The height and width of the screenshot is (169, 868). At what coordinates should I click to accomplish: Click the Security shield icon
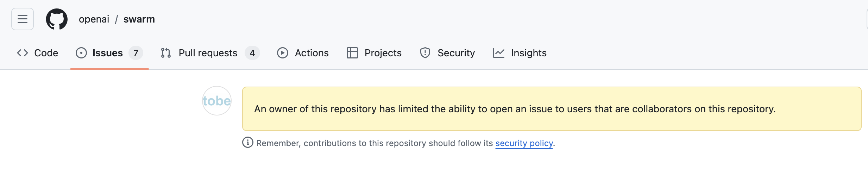pos(425,53)
